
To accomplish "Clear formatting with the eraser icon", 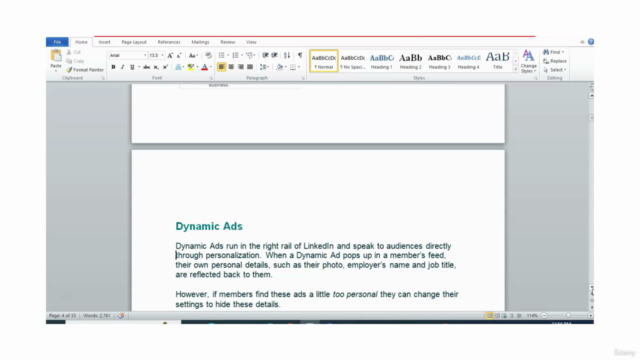I will (209, 56).
